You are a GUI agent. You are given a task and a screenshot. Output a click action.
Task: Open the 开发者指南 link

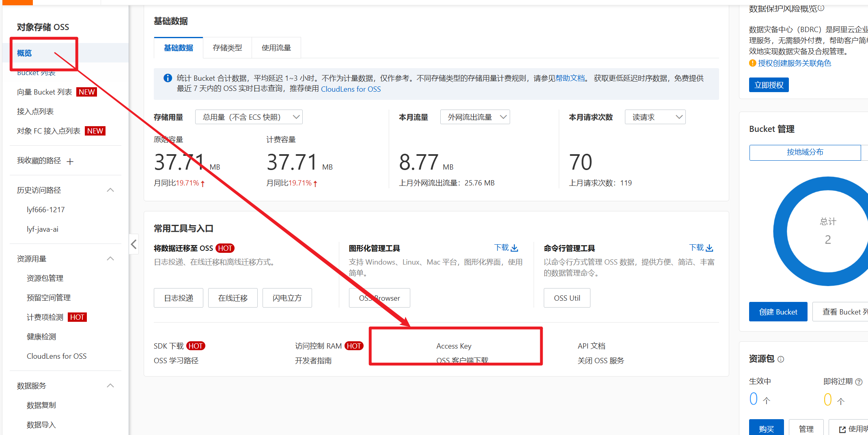click(313, 360)
